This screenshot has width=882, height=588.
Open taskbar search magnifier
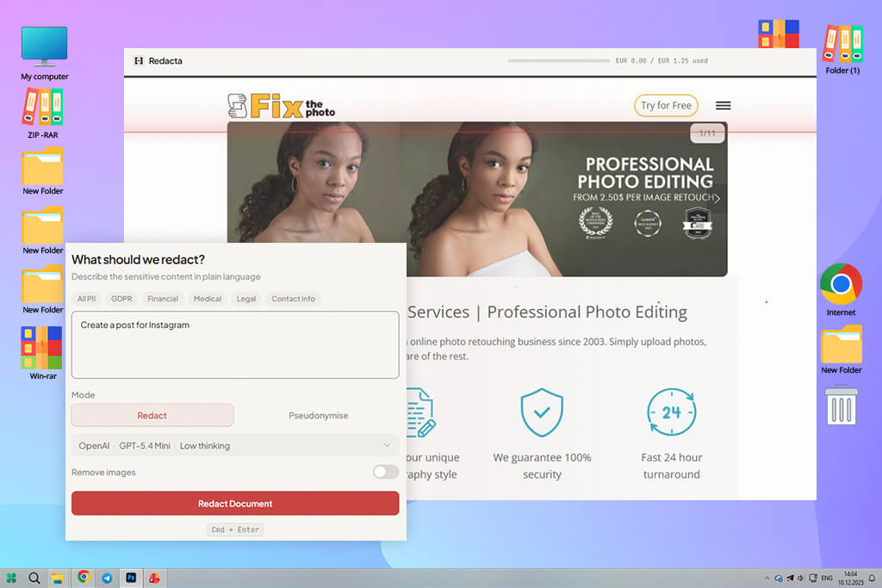34,578
